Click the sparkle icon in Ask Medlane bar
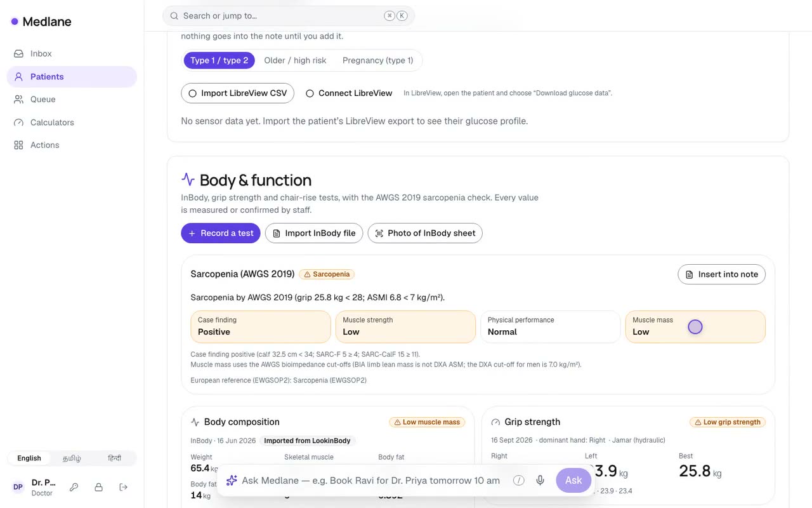 232,481
